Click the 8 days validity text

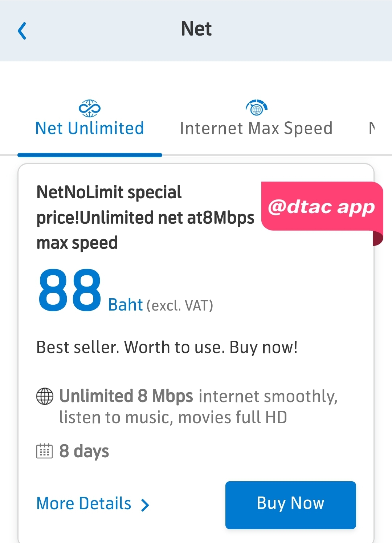[84, 451]
